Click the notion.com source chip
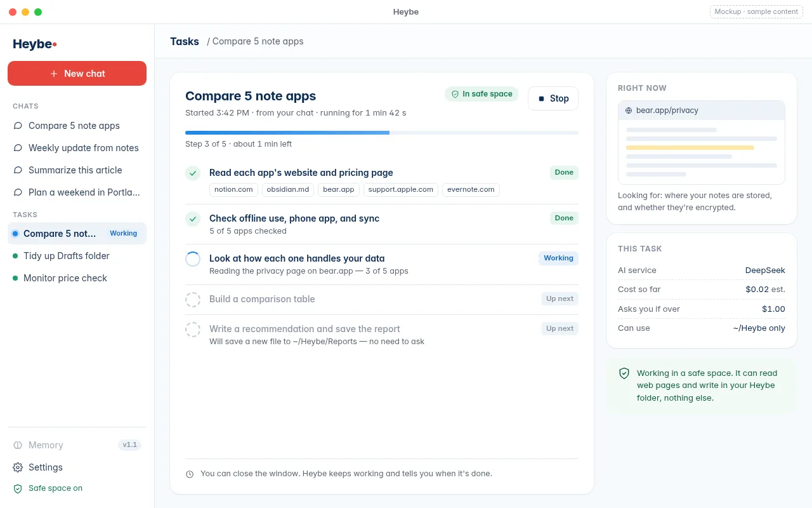This screenshot has width=812, height=508. coord(233,190)
